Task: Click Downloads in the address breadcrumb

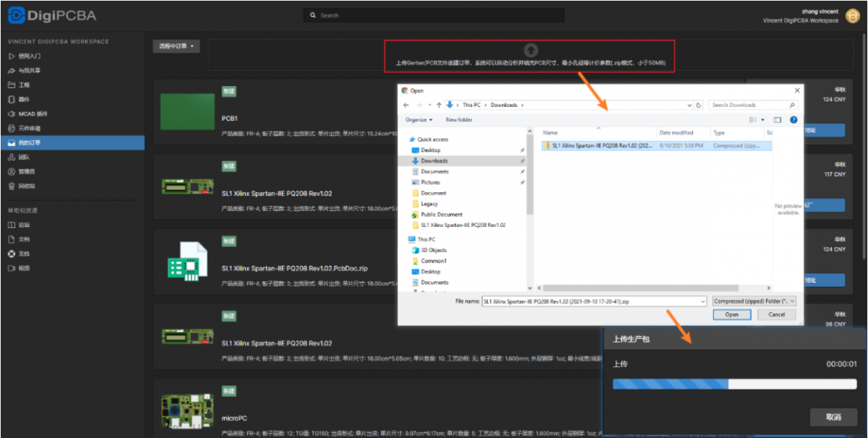Action: (504, 105)
